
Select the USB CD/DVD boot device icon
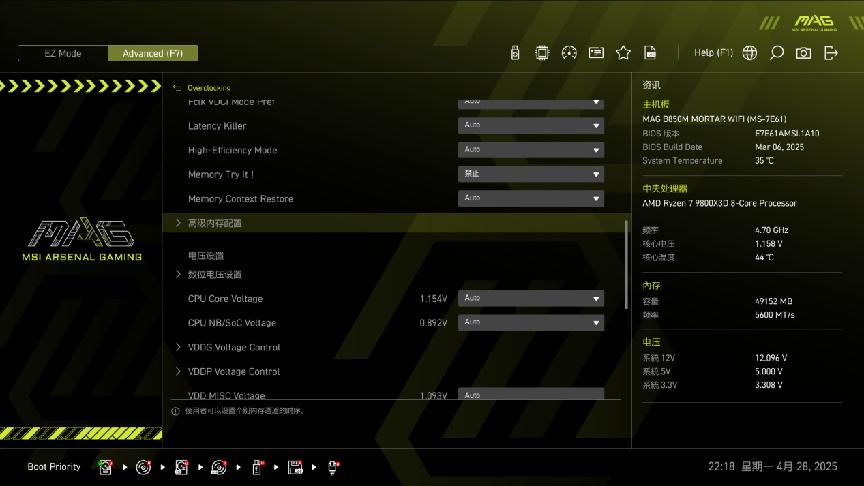point(219,467)
